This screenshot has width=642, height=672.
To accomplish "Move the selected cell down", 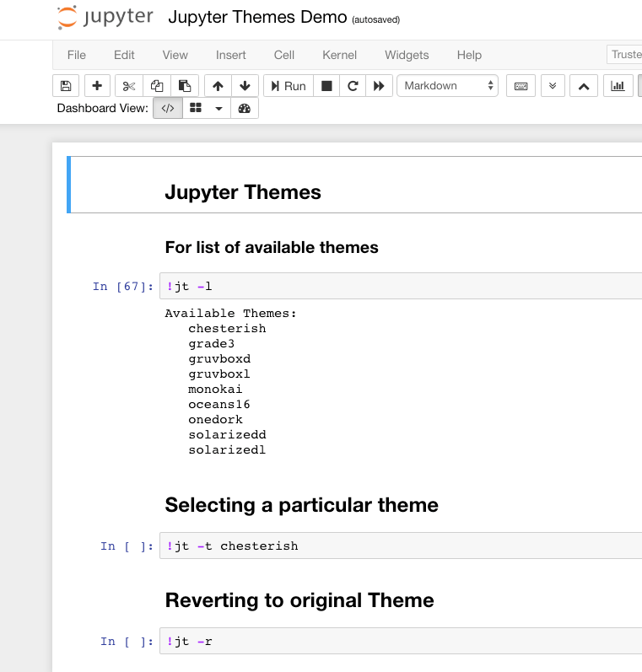I will (245, 86).
